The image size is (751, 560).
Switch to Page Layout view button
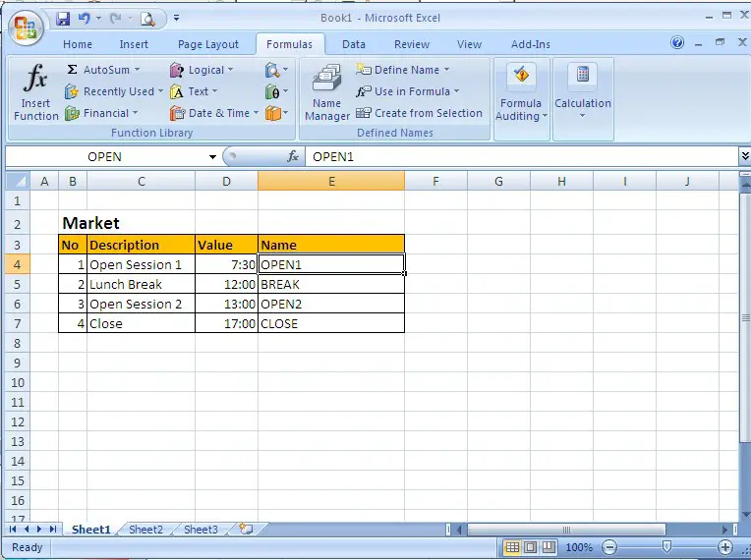pos(531,547)
